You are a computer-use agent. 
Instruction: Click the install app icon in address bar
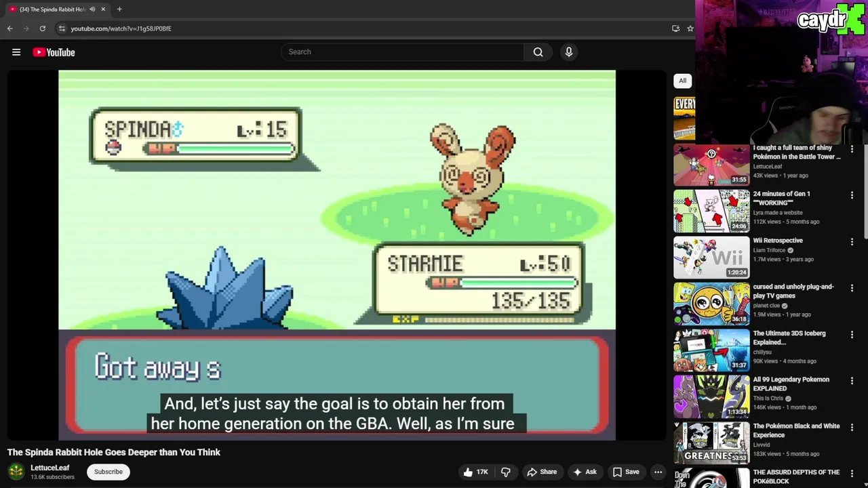pos(675,28)
